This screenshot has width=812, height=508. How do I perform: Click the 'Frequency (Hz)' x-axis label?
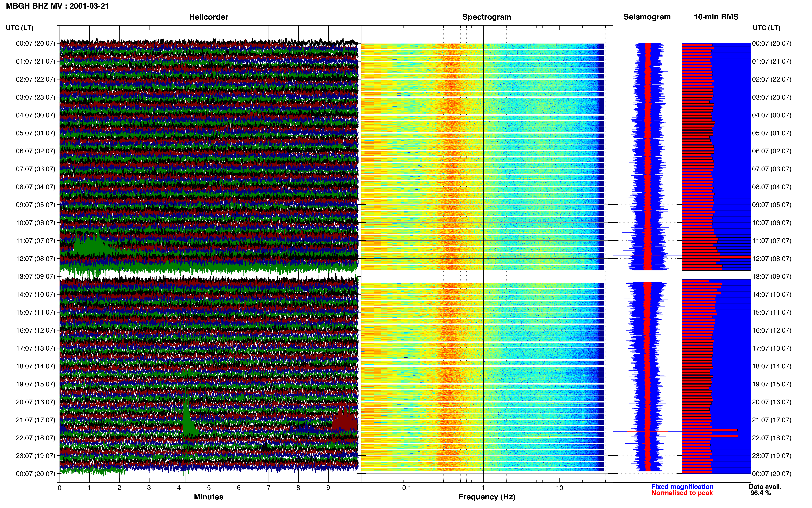click(487, 497)
